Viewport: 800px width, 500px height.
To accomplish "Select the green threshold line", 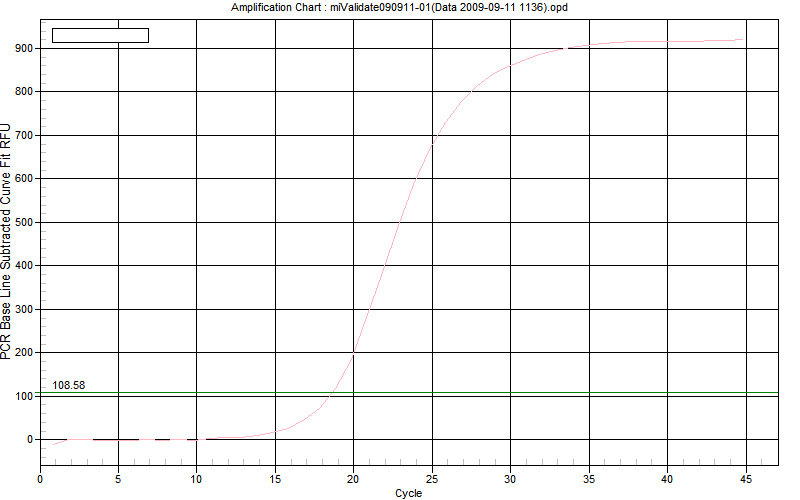I will click(409, 392).
